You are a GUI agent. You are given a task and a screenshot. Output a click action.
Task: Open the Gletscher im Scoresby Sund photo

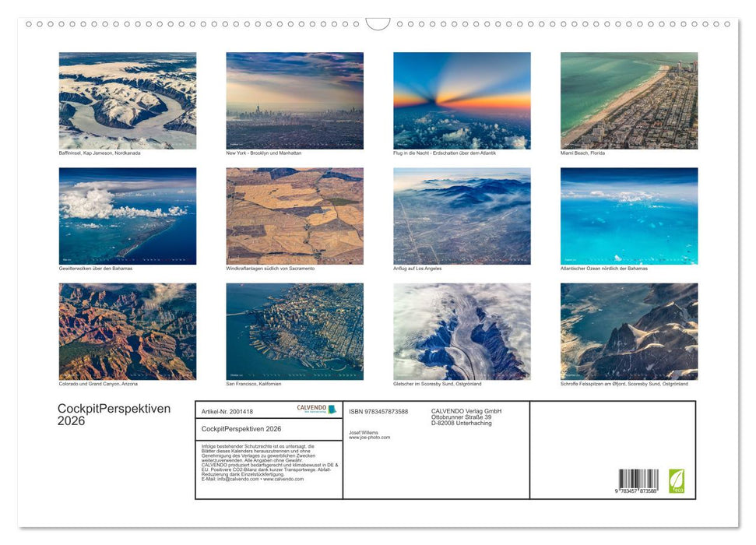(x=462, y=331)
